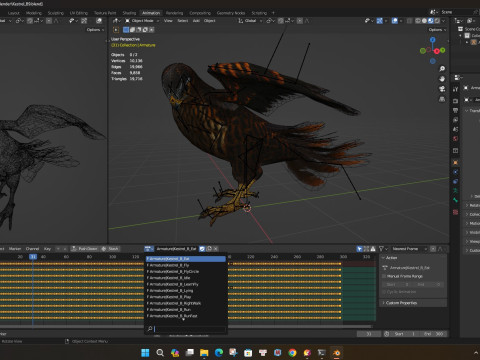
Task: Open Tool properties tab in Properties editor
Action: point(455,89)
